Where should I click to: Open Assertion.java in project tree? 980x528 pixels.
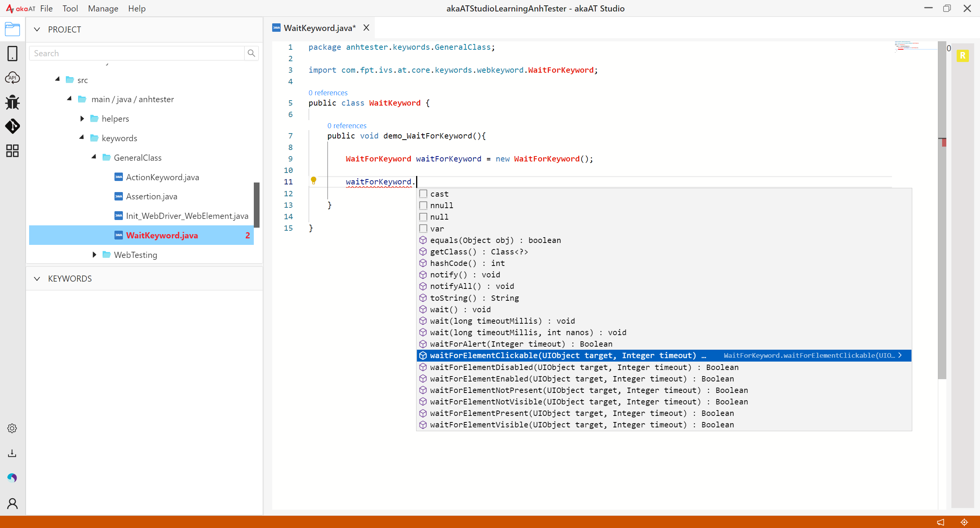tap(152, 196)
